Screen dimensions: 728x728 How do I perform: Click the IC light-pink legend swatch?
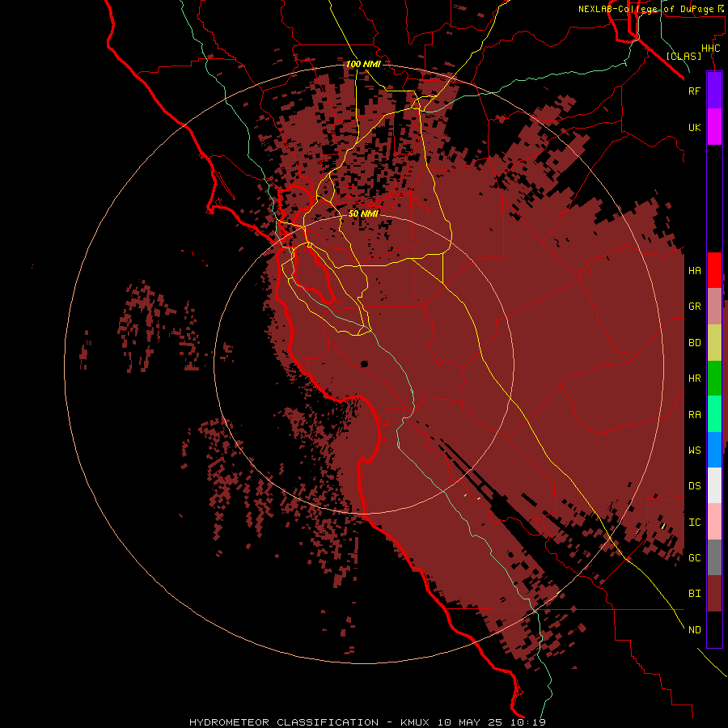[x=714, y=522]
